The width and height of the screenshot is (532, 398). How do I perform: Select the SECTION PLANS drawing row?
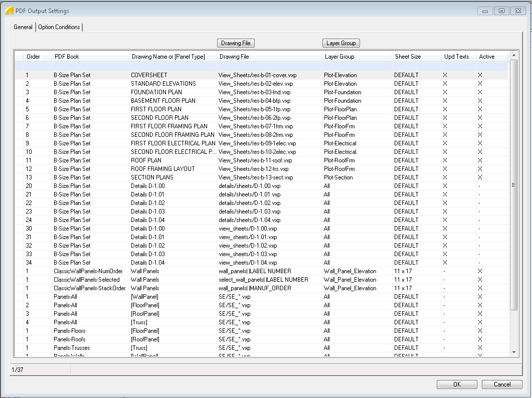pos(152,177)
